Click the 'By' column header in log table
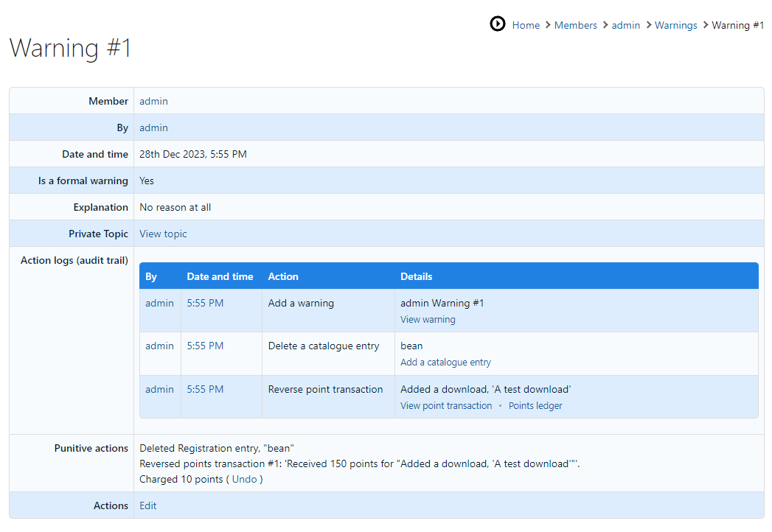772x532 pixels. tap(150, 276)
